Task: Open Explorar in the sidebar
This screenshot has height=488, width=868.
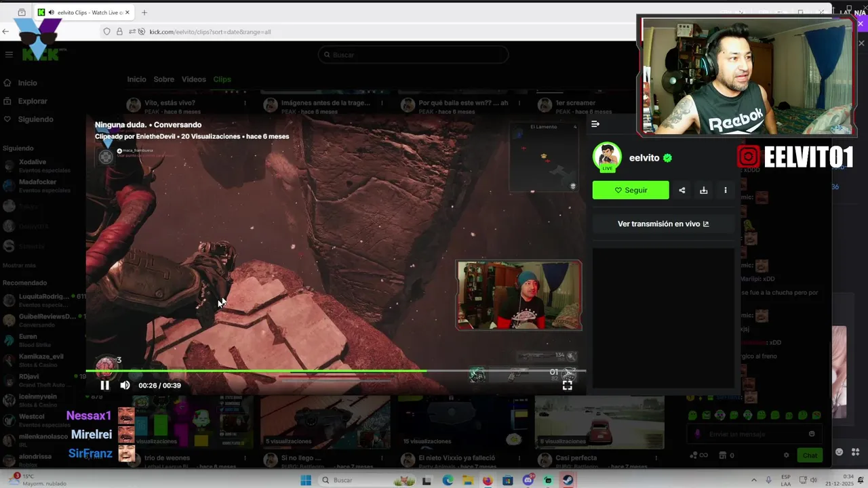Action: pos(33,101)
